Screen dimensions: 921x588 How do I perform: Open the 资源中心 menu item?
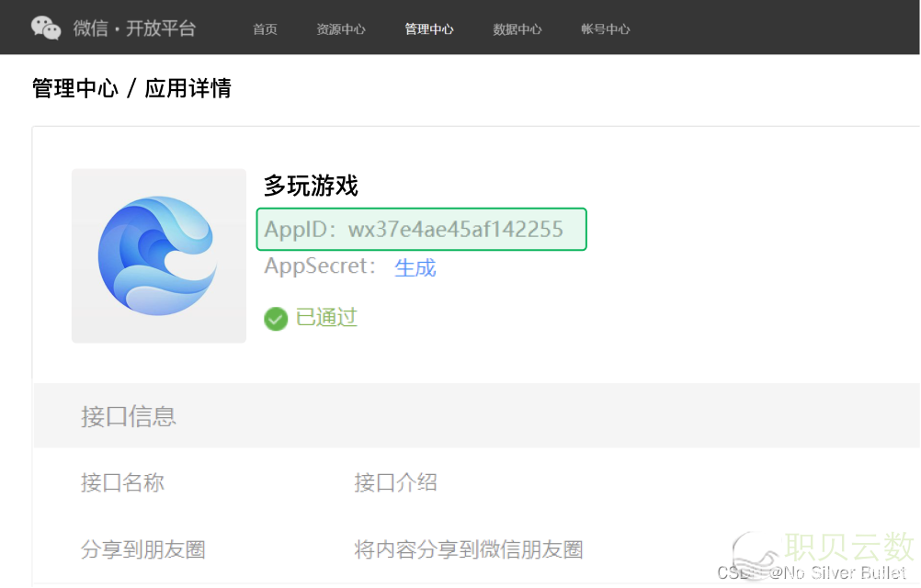pyautogui.click(x=340, y=29)
